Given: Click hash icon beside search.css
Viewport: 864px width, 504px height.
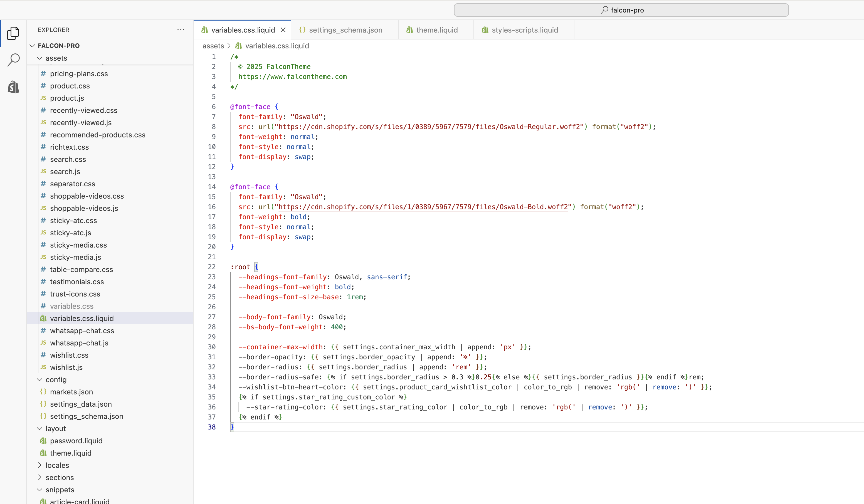Looking at the screenshot, I should tap(43, 159).
